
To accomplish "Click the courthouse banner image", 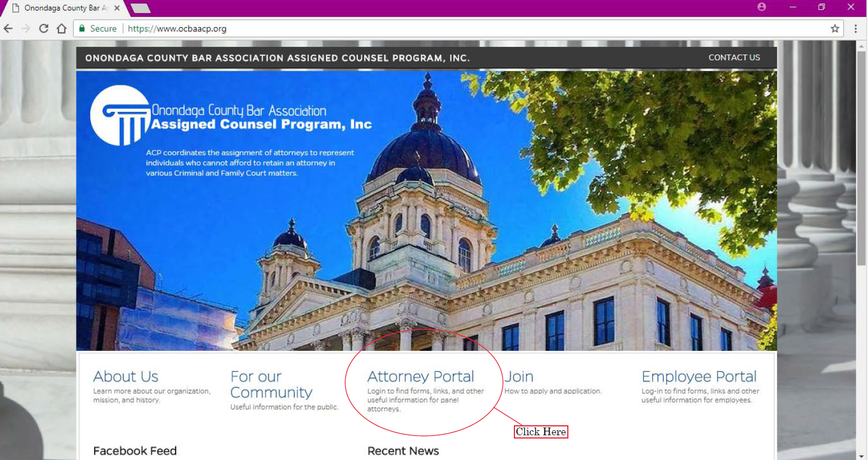I will [426, 210].
